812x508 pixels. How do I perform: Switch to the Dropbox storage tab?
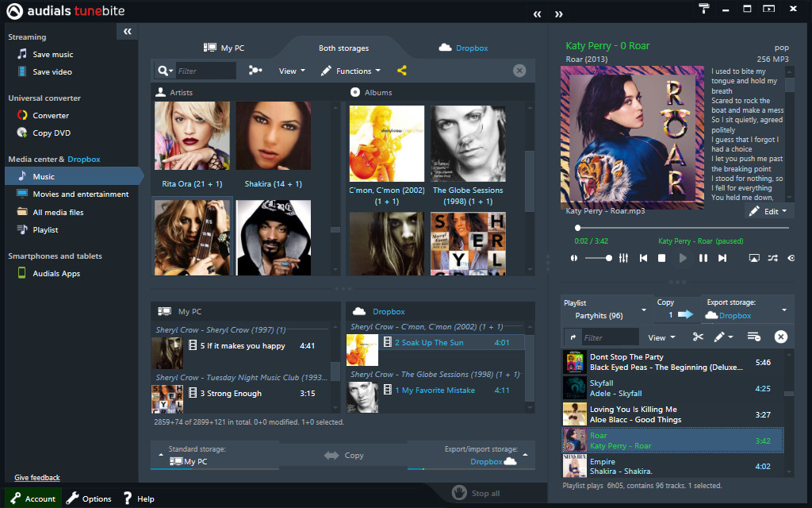pos(463,48)
